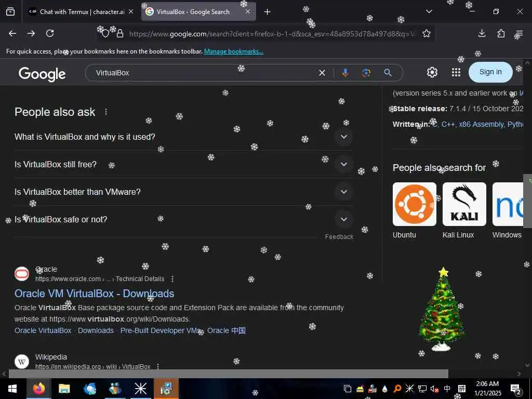Click the Feedback link
Viewport: 532px width, 399px height.
[339, 237]
